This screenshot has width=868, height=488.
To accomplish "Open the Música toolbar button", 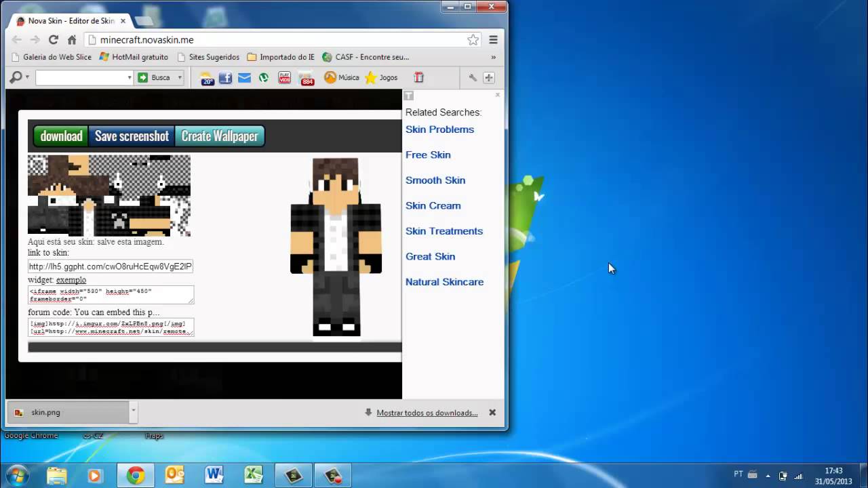I will (341, 78).
